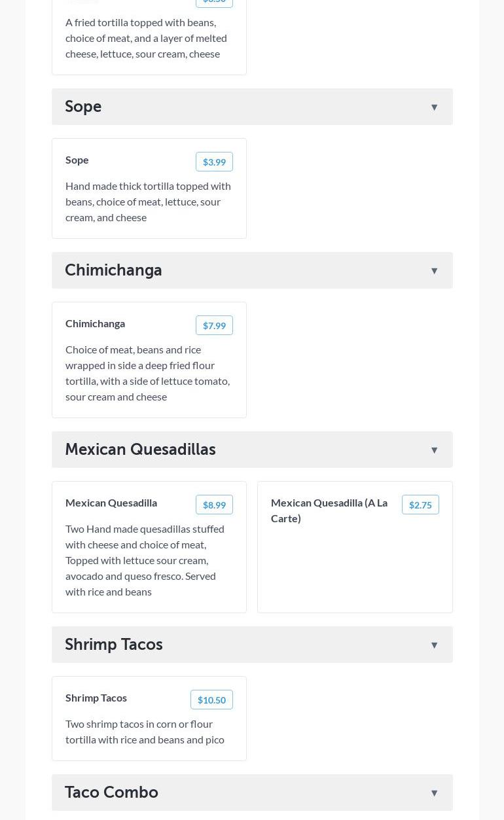Click the Shrimp Tacos $10.50 price
Screen dimensions: 504x820
pyautogui.click(x=211, y=700)
